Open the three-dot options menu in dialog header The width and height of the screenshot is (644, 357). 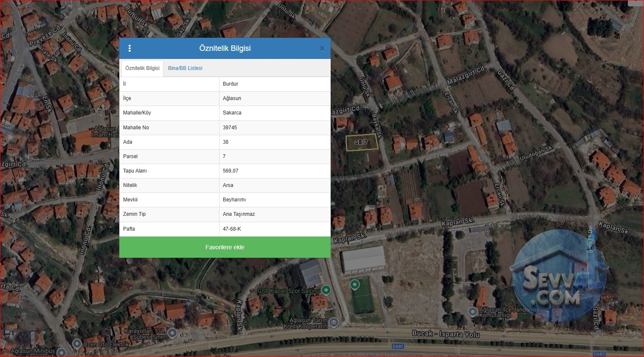tap(129, 48)
